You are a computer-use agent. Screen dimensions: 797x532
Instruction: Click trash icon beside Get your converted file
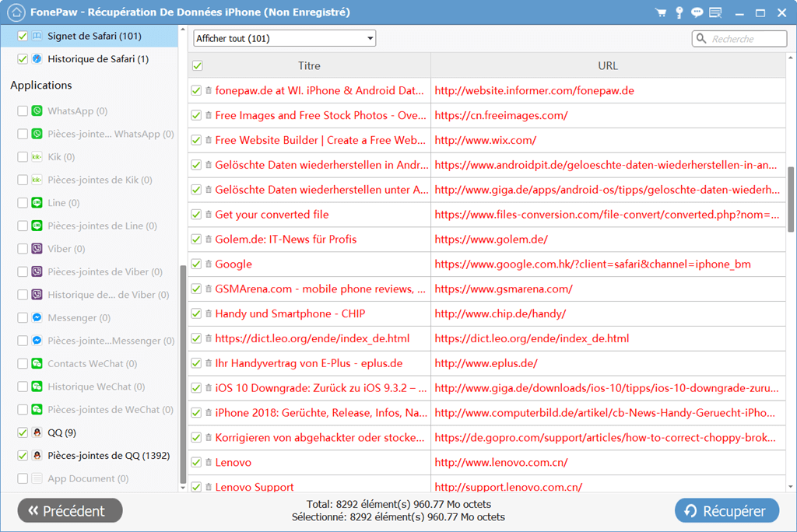coord(209,215)
